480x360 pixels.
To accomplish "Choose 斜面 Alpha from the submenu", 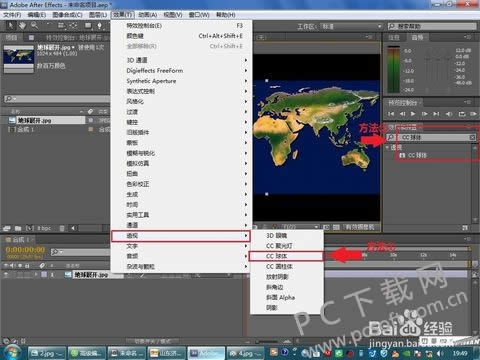I will pos(287,297).
